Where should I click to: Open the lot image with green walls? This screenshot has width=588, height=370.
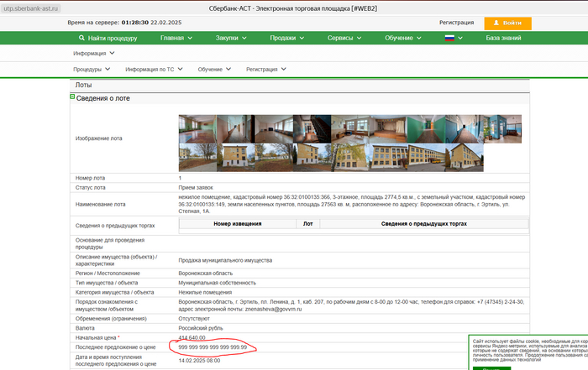tap(427, 129)
